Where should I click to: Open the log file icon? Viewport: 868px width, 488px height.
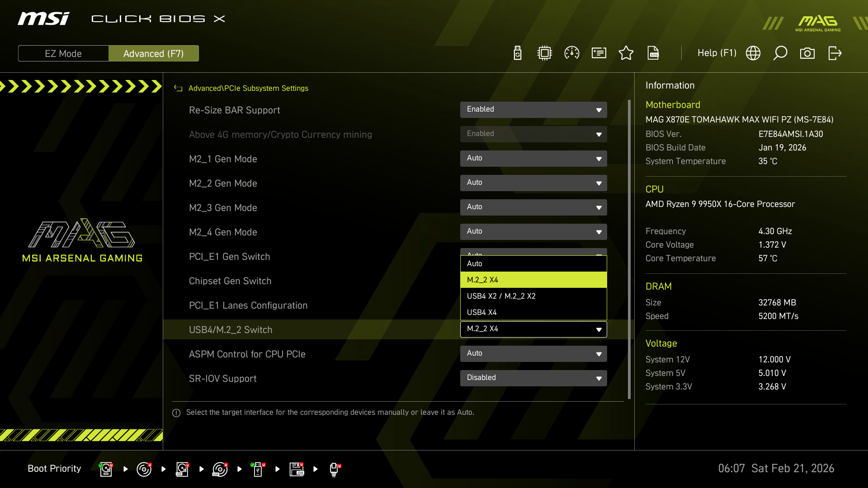point(653,53)
